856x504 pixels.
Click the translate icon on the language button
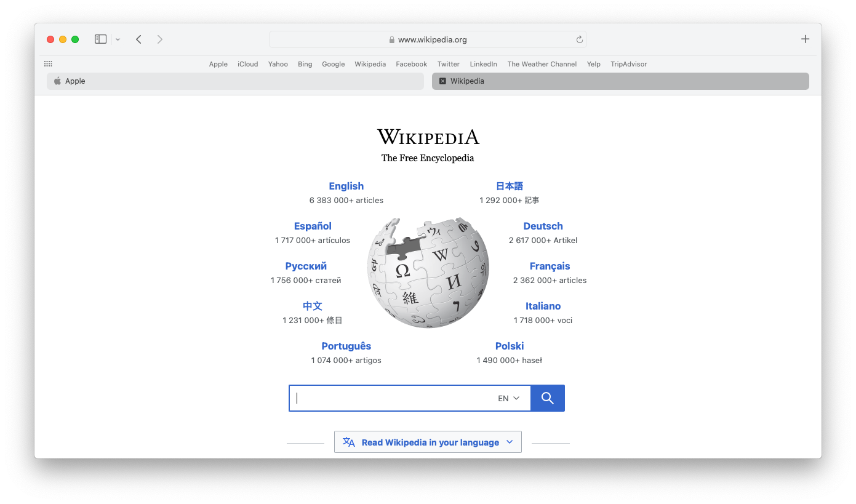(x=349, y=442)
